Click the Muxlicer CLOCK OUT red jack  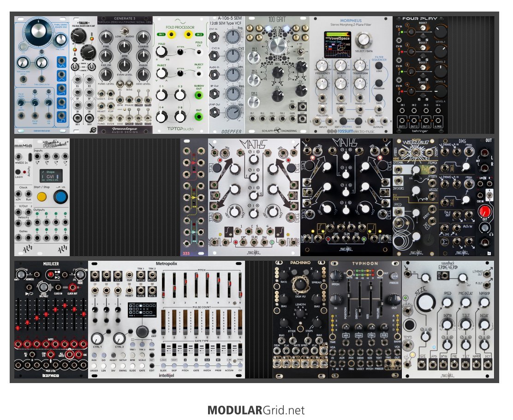click(72, 288)
